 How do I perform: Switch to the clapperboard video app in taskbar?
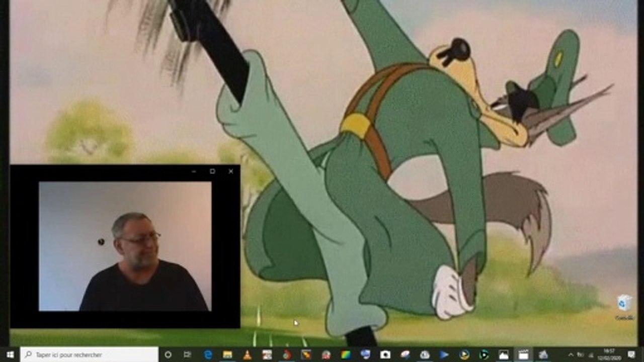(x=523, y=354)
